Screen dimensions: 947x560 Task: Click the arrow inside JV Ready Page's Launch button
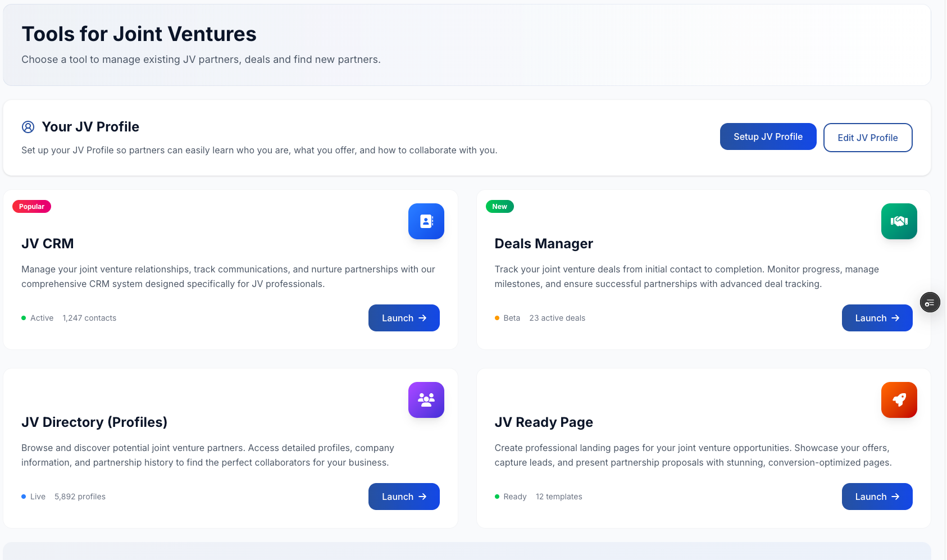pos(896,497)
